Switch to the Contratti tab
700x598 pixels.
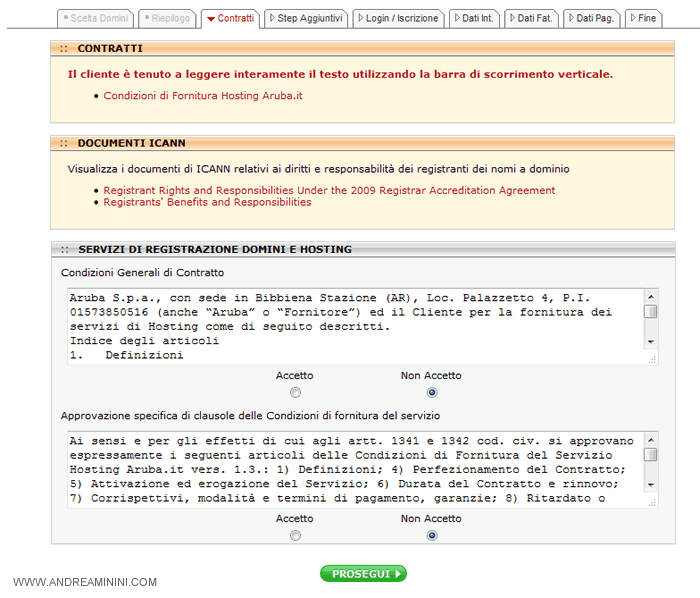(x=229, y=18)
